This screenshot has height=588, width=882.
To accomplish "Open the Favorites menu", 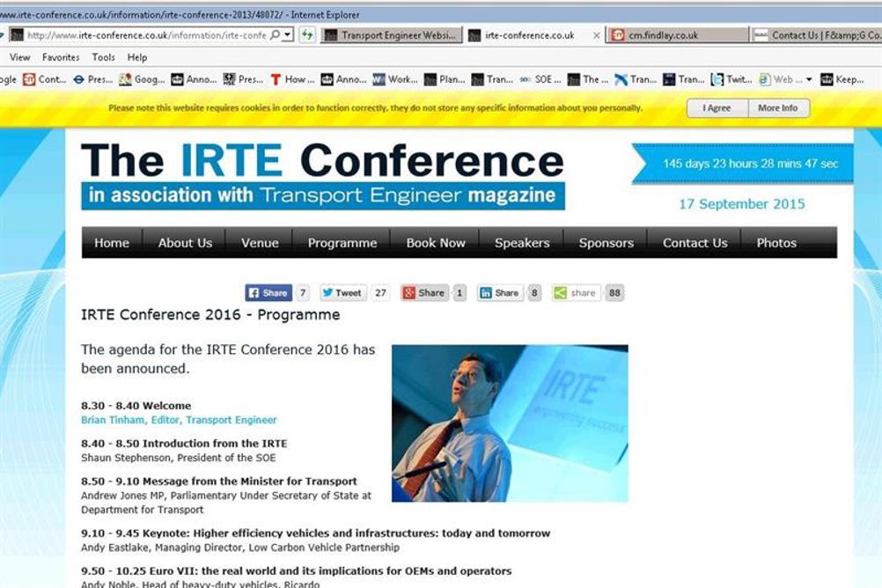I will click(61, 57).
